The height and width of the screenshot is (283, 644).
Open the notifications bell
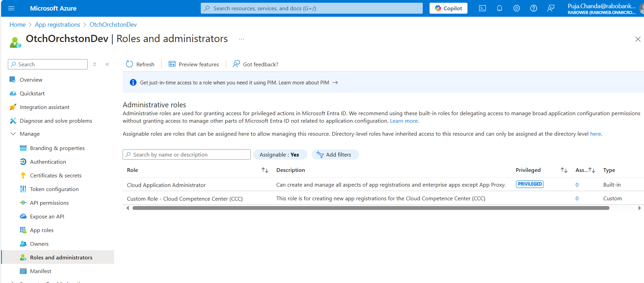tap(499, 8)
